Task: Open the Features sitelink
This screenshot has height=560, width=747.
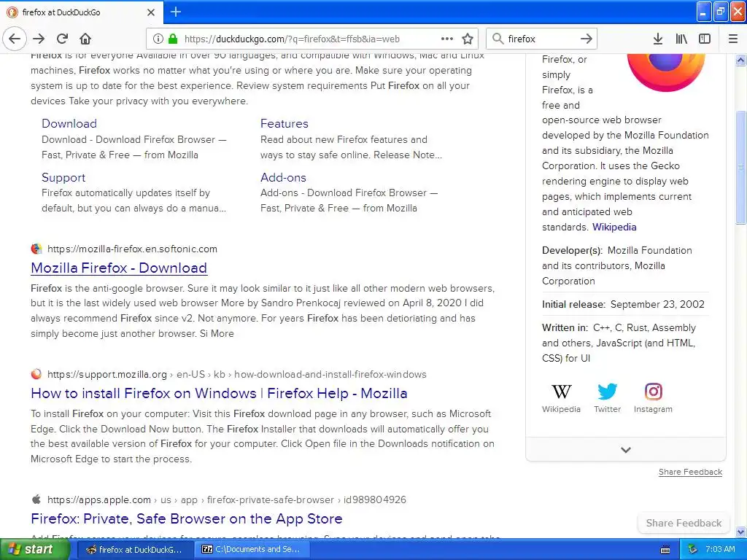Action: click(x=285, y=123)
